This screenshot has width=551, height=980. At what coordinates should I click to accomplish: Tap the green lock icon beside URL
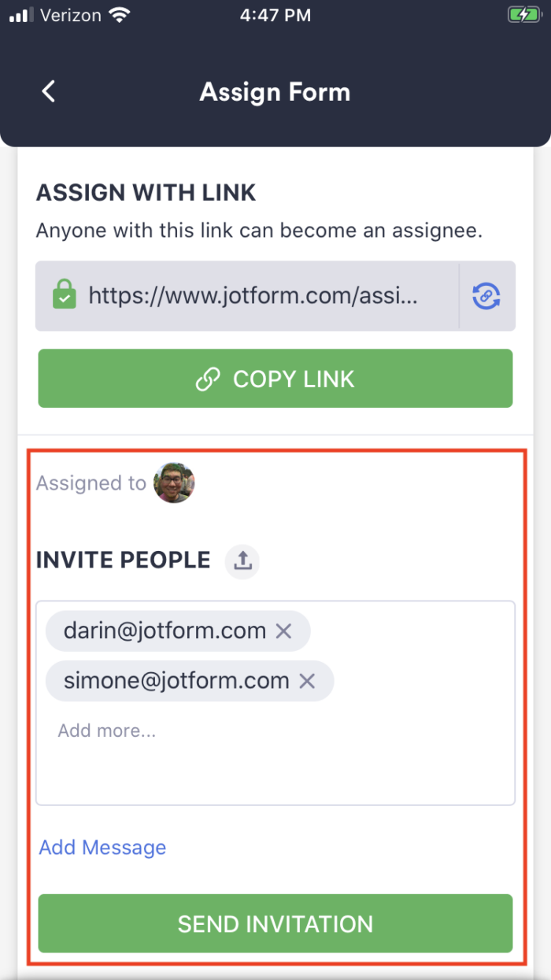65,295
